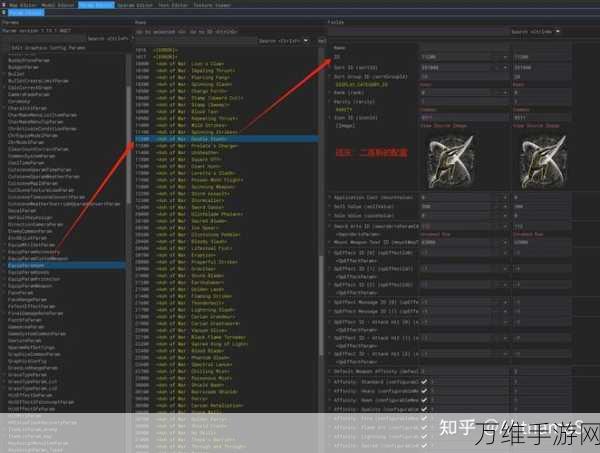600x453 pixels.
Task: Toggle Affinity: Quality checkbox
Action: click(424, 409)
